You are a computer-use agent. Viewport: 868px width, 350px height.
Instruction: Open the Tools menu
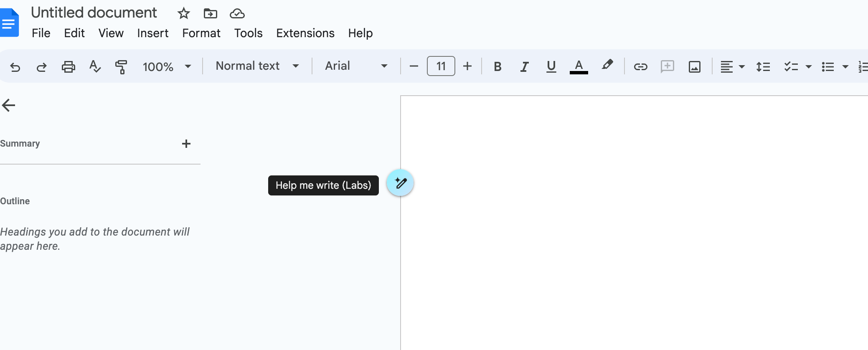tap(248, 33)
